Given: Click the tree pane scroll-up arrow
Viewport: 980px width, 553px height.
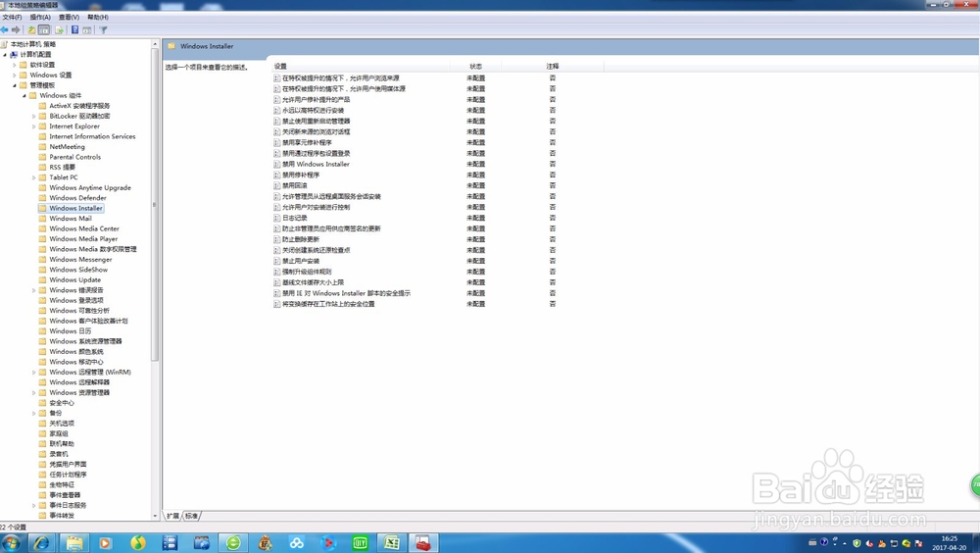Looking at the screenshot, I should [x=155, y=44].
